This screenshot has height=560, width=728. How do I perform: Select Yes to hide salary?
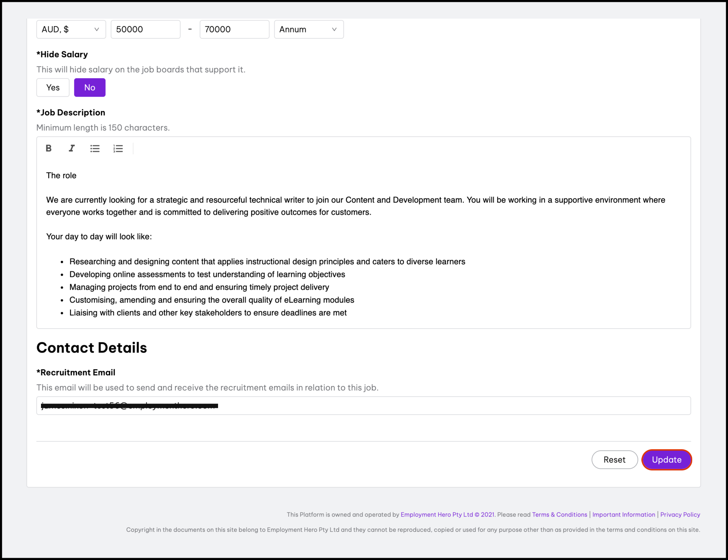(x=53, y=88)
